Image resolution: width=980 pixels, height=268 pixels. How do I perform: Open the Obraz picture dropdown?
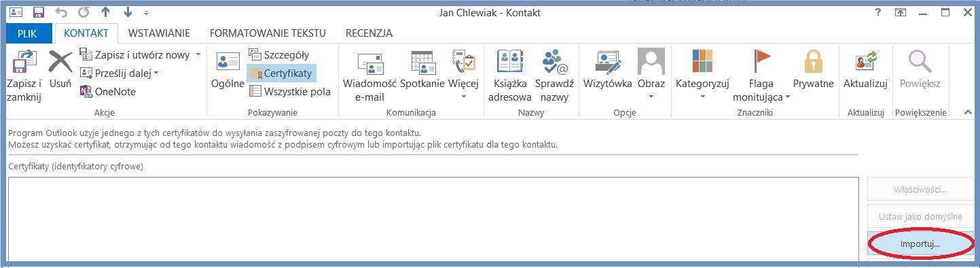tap(651, 75)
